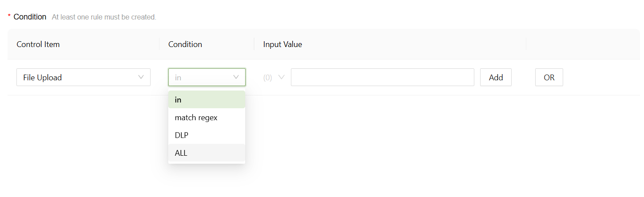Click the Input Value column header
The height and width of the screenshot is (197, 644).
282,44
